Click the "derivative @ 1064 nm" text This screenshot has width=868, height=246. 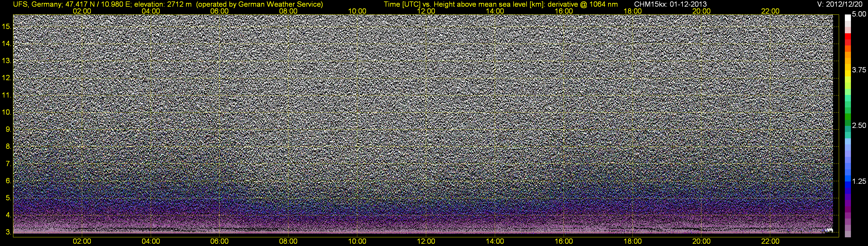click(583, 4)
